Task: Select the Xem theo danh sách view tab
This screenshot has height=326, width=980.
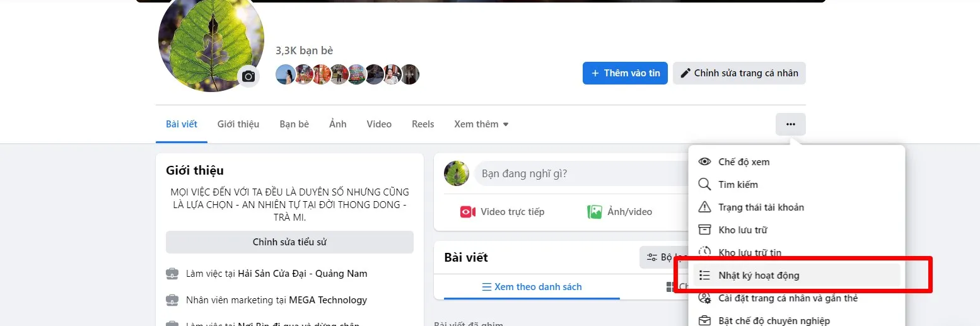Action: point(532,287)
